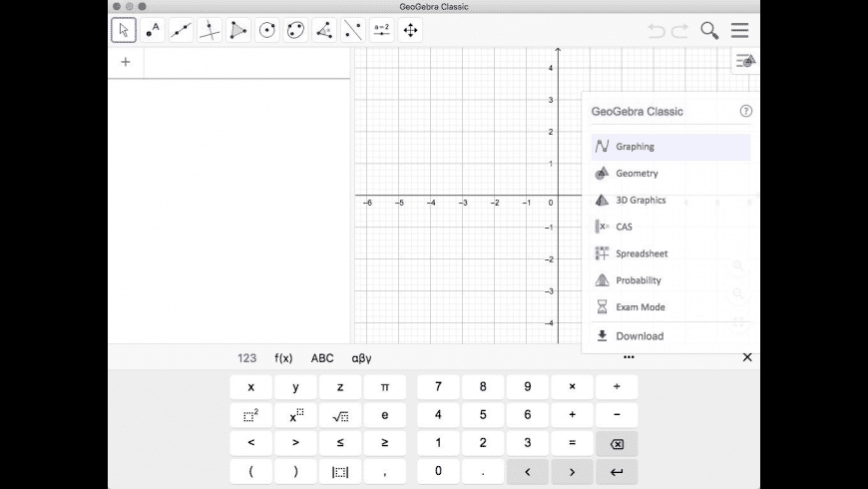Switch keyboard to ABC tab
The width and height of the screenshot is (868, 489).
click(322, 358)
